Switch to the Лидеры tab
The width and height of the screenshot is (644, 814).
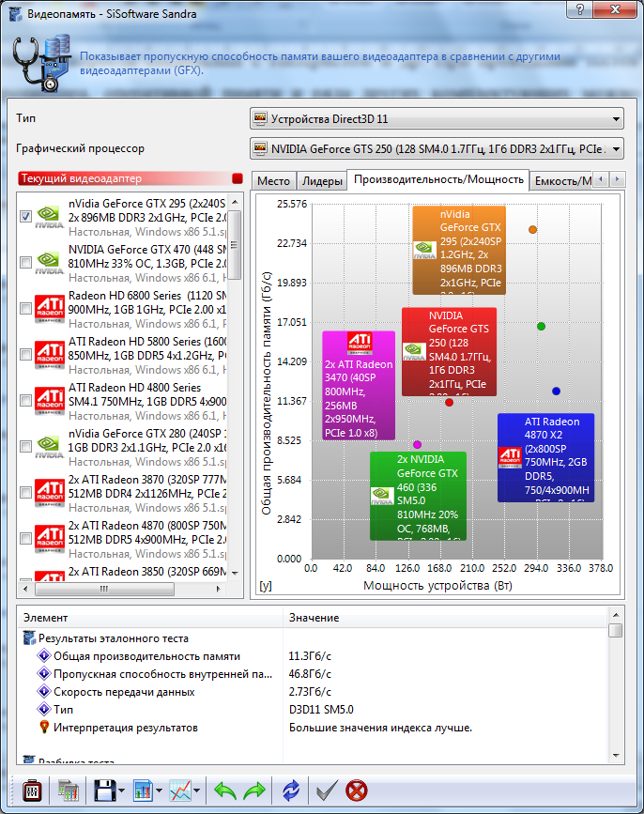(322, 181)
